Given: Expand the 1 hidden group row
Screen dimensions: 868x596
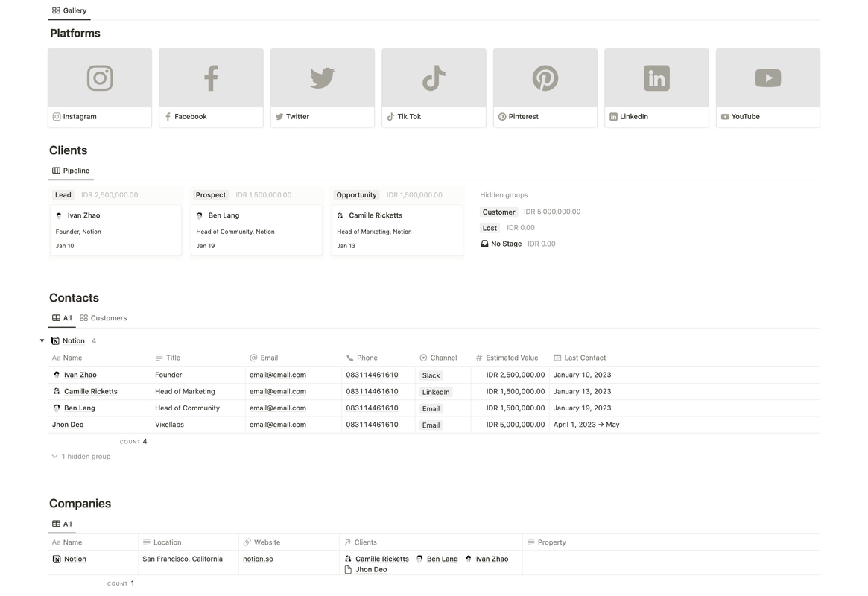Looking at the screenshot, I should tap(80, 457).
